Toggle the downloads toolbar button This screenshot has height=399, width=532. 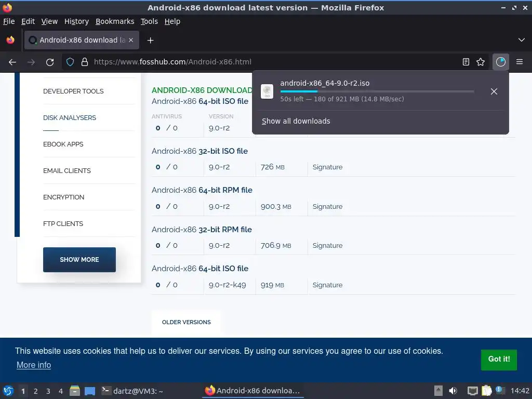click(x=501, y=62)
